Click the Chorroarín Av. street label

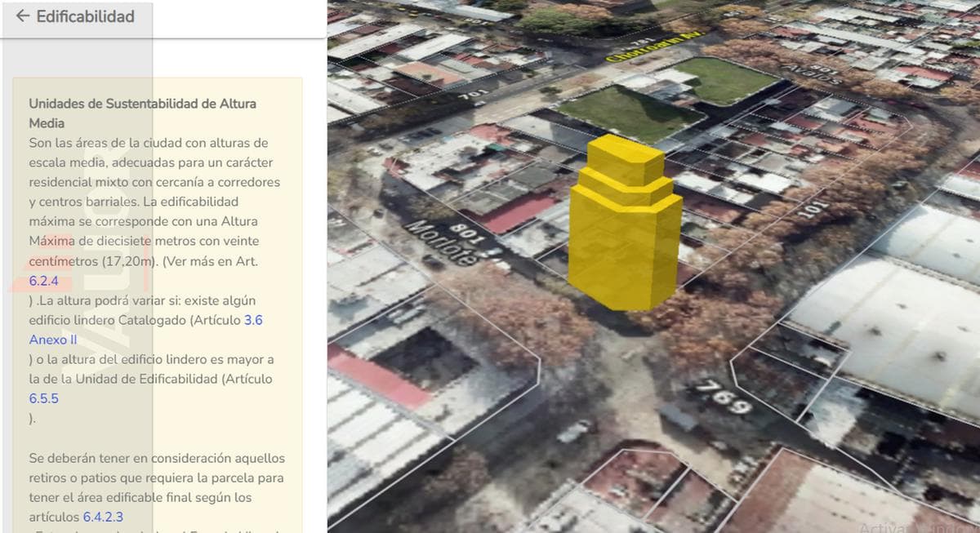tap(653, 46)
